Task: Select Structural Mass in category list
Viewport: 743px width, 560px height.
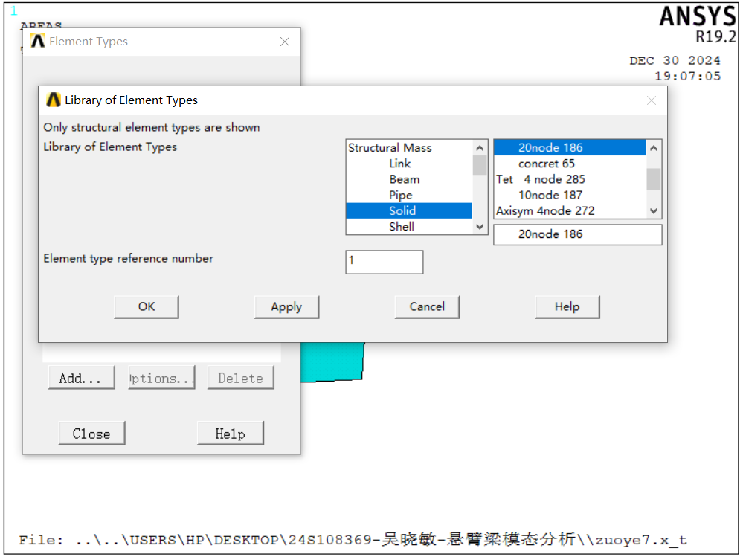Action: pos(409,148)
